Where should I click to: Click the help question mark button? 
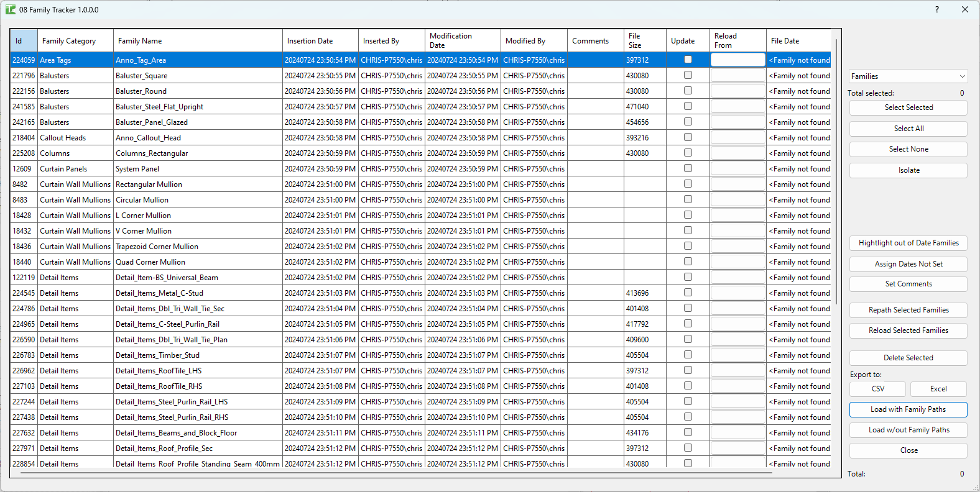tap(936, 9)
